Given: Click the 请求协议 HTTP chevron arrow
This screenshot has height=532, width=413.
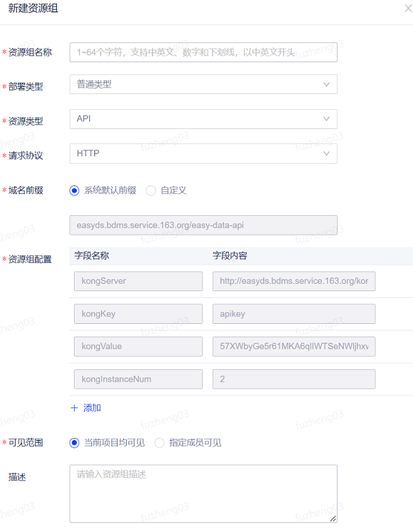Looking at the screenshot, I should coord(326,153).
